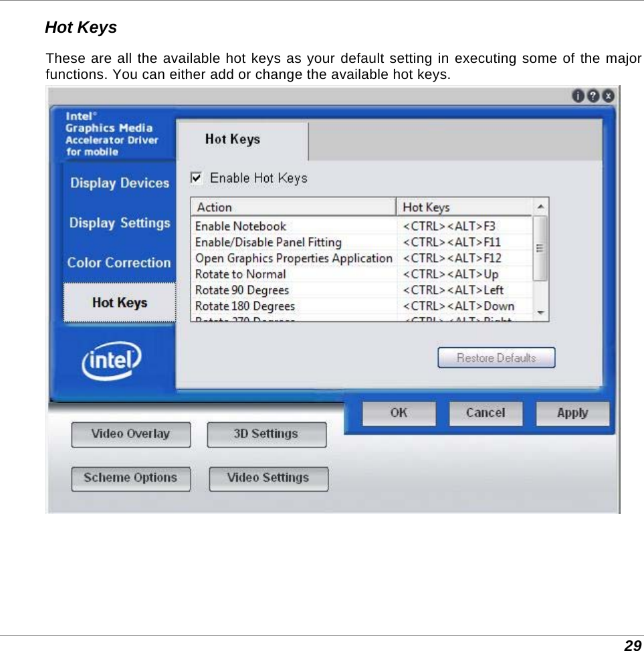Open the Display Devices panel
644x651 pixels.
coord(119,183)
